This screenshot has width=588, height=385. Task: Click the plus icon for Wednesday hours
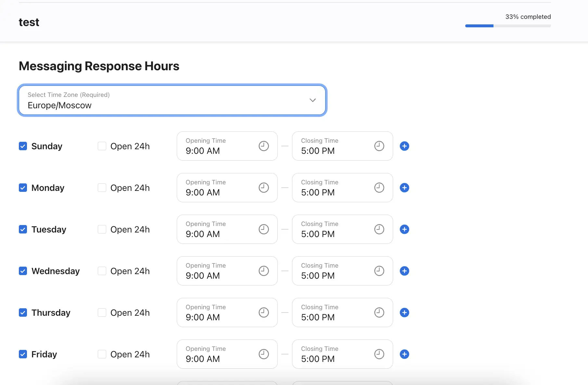[x=404, y=271]
